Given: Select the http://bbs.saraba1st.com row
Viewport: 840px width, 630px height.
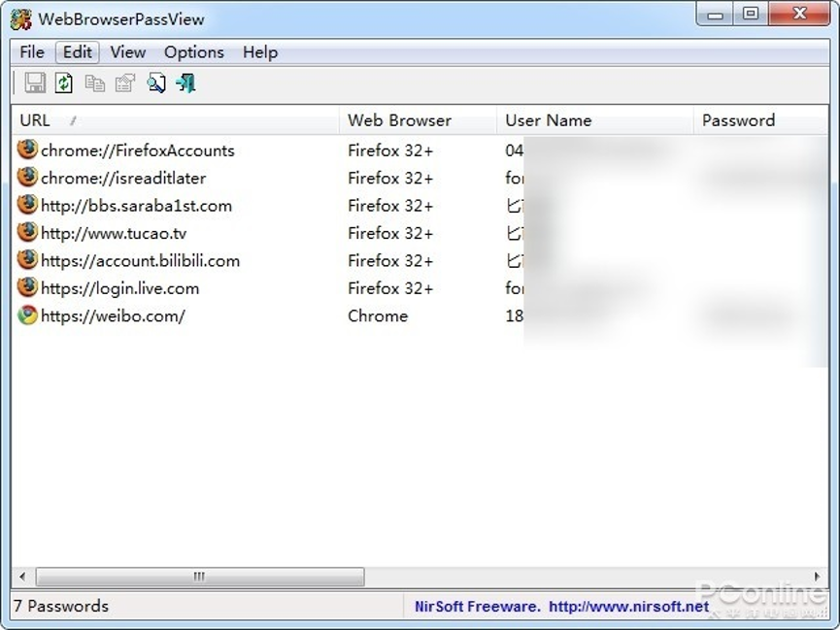Looking at the screenshot, I should click(420, 206).
